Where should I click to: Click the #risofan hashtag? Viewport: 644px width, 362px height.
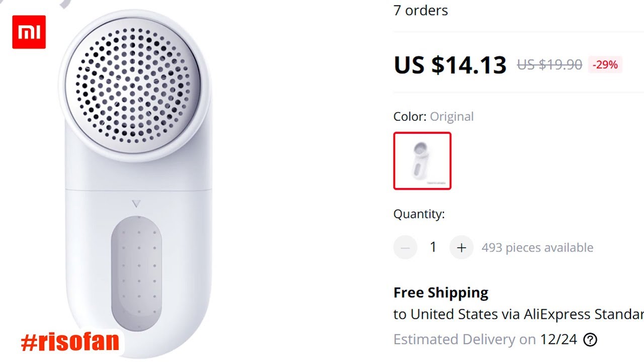click(x=70, y=342)
